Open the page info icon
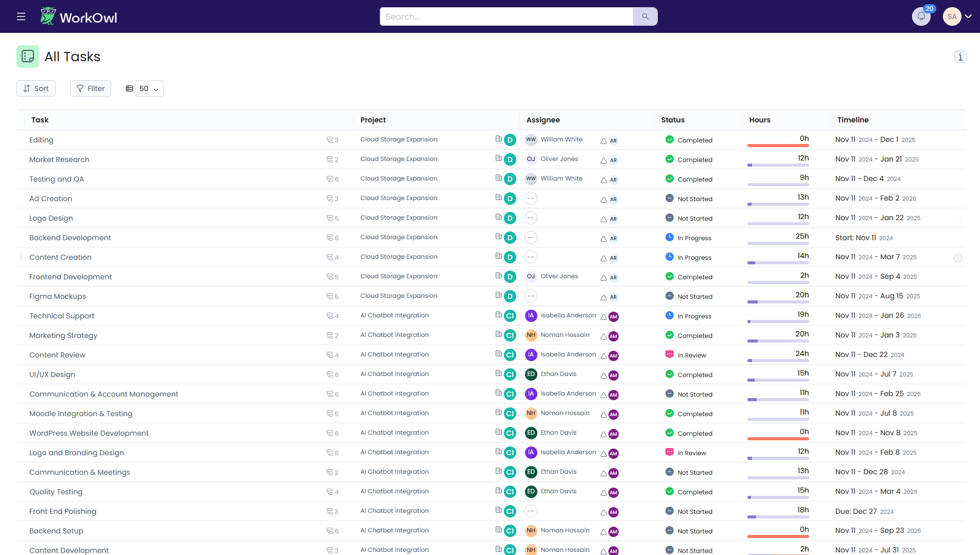This screenshot has height=555, width=980. click(x=960, y=57)
